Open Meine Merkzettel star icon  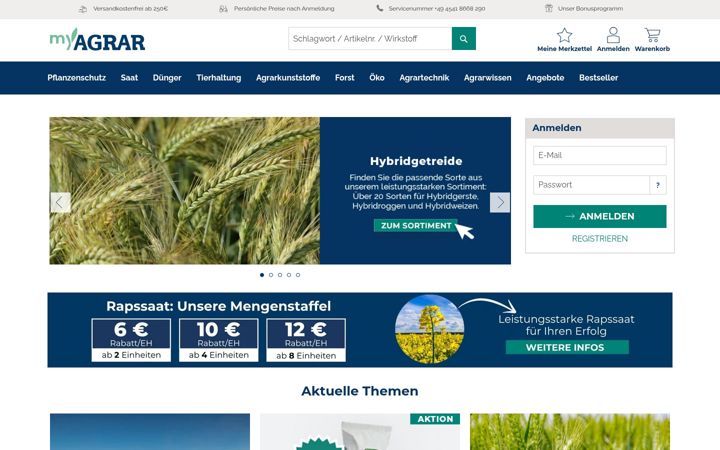point(564,35)
